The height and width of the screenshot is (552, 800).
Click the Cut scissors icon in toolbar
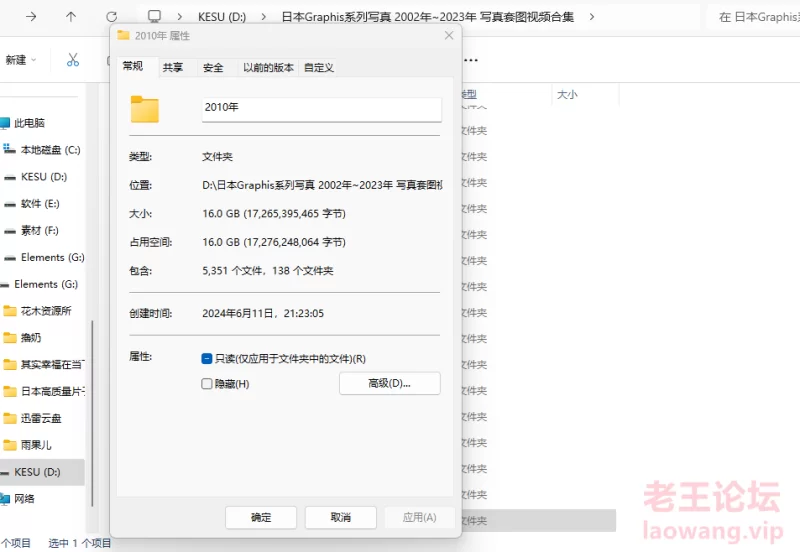pyautogui.click(x=72, y=60)
